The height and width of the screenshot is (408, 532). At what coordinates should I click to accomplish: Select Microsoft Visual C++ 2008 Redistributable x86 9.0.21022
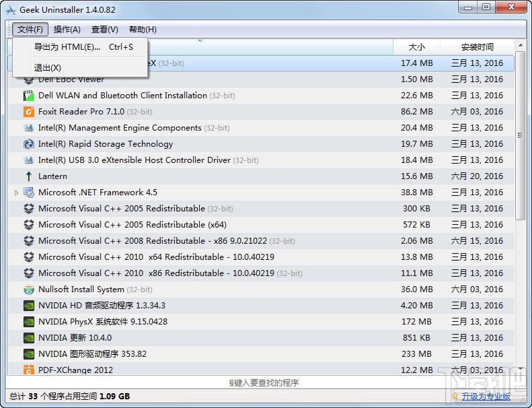[153, 241]
